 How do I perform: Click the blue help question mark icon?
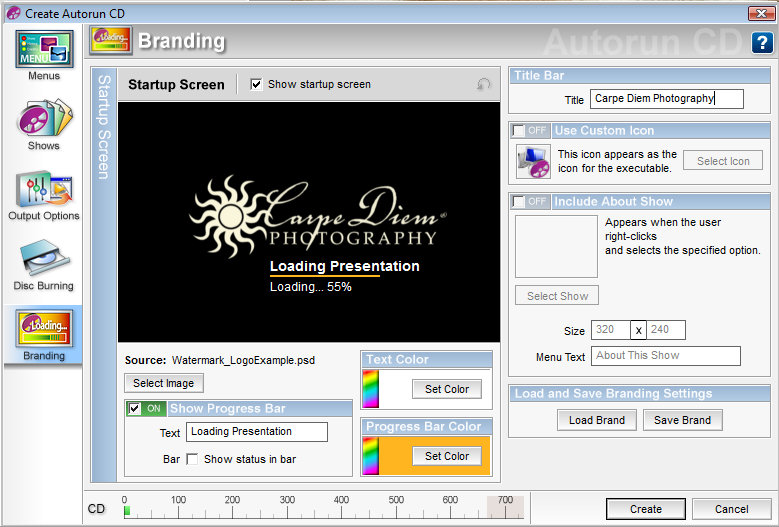(x=762, y=43)
